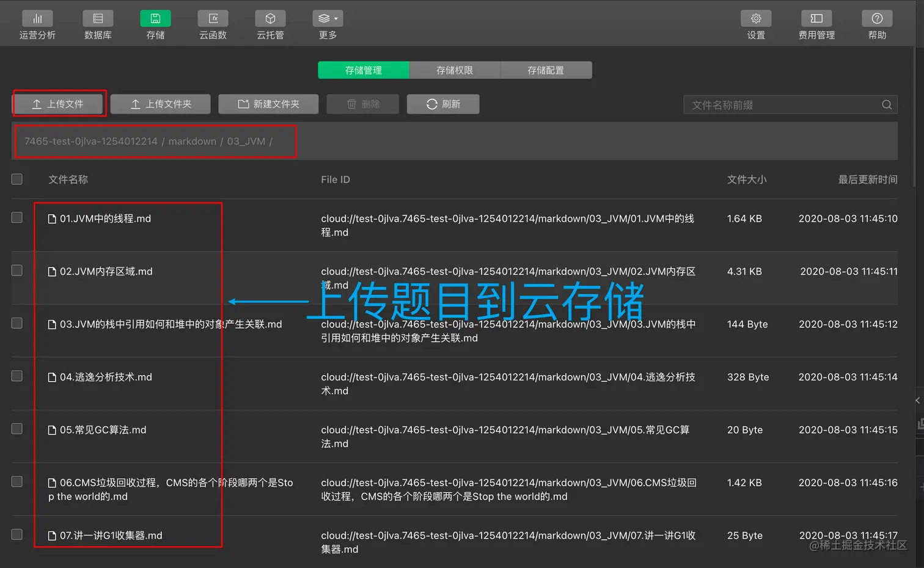The height and width of the screenshot is (568, 924).
Task: Open the 设置 settings gear icon
Action: click(756, 18)
